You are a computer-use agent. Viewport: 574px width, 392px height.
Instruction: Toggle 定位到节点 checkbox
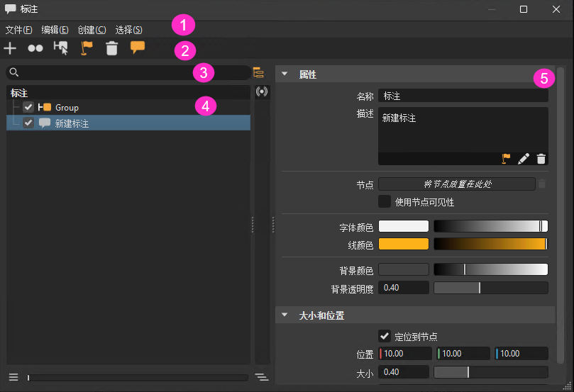coord(385,336)
